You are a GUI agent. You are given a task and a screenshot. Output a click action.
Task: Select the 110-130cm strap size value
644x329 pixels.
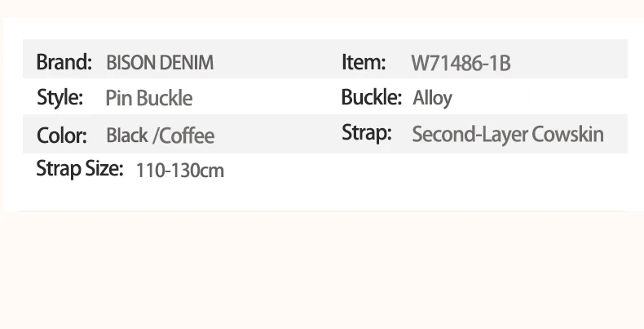coord(179,171)
